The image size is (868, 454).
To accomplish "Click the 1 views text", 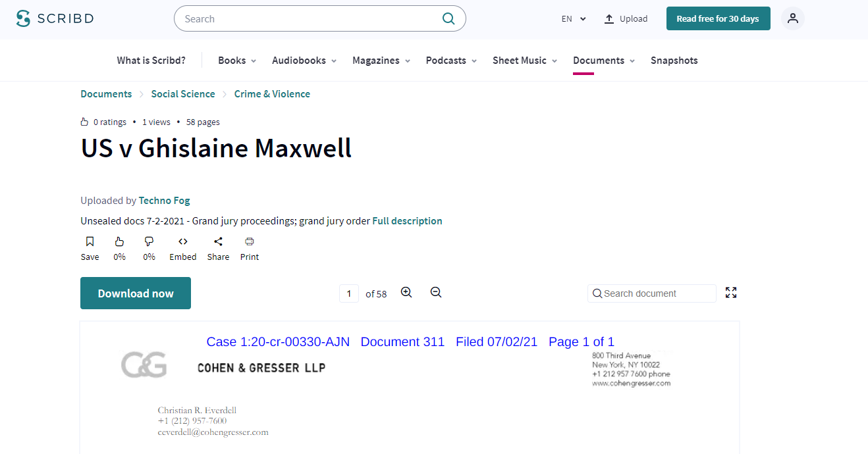I will point(156,122).
